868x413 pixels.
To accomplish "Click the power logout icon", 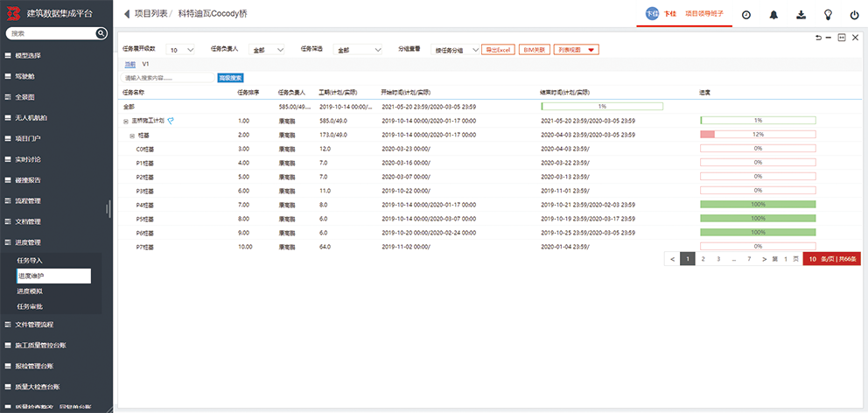I will point(854,15).
